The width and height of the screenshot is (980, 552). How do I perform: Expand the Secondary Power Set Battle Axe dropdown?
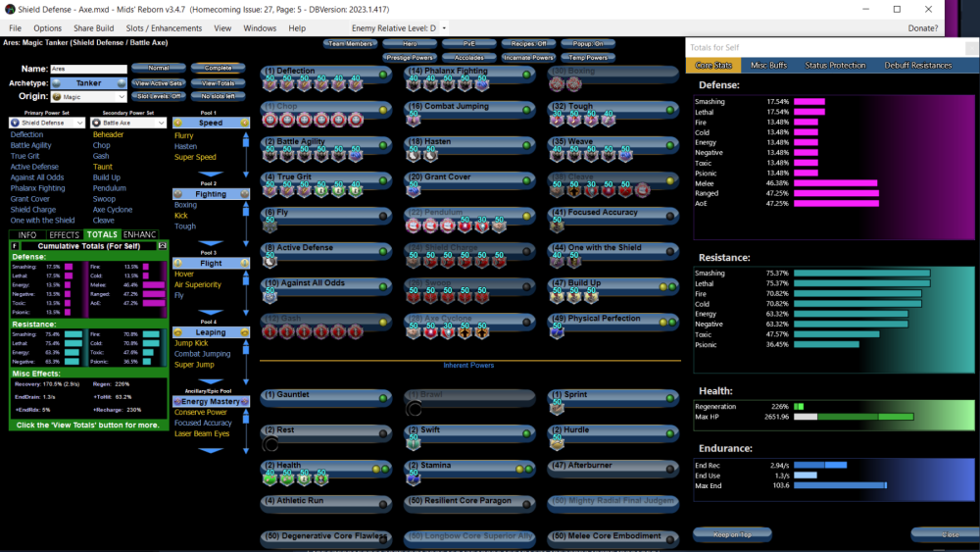(x=128, y=123)
